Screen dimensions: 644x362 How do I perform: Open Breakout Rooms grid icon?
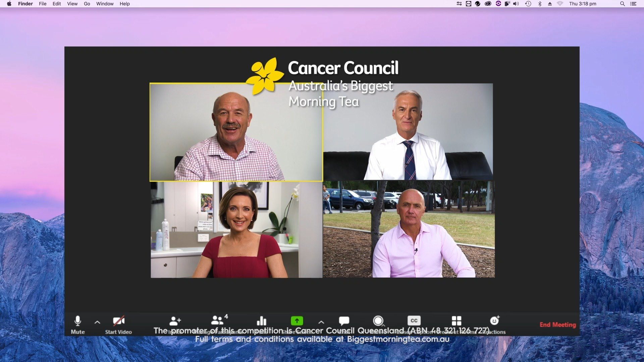point(457,321)
